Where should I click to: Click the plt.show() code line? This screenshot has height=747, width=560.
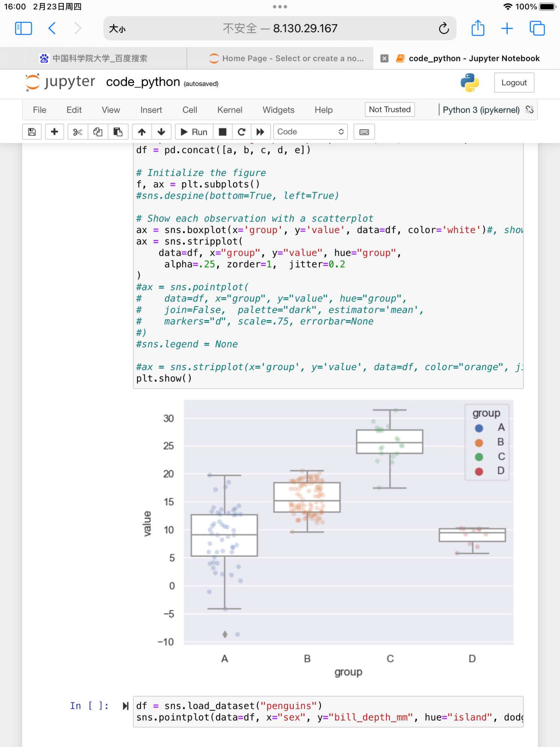tap(164, 378)
